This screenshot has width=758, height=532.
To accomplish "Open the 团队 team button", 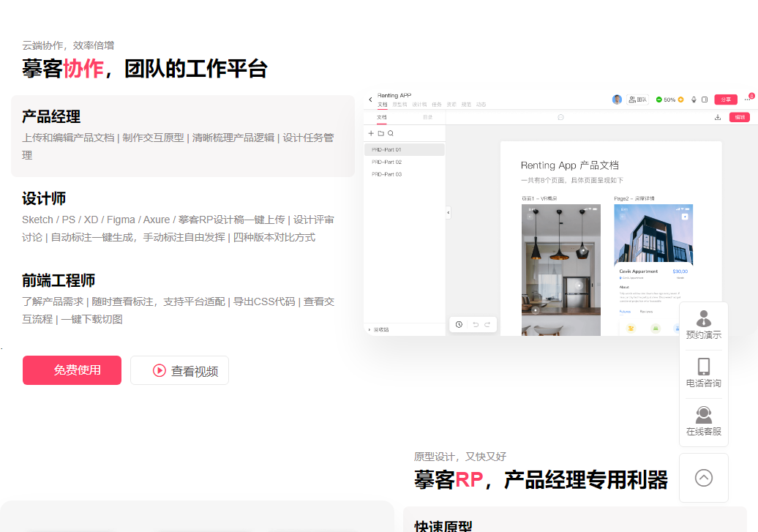I will (637, 100).
